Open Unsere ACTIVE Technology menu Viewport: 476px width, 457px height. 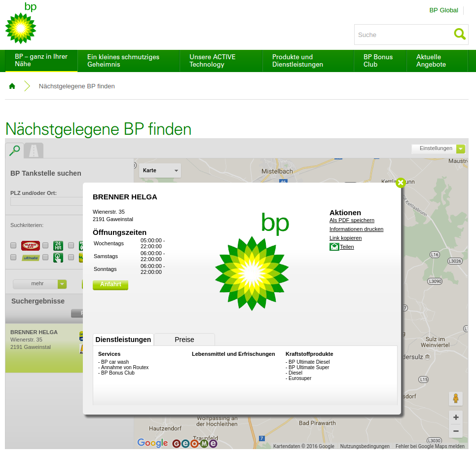point(221,60)
